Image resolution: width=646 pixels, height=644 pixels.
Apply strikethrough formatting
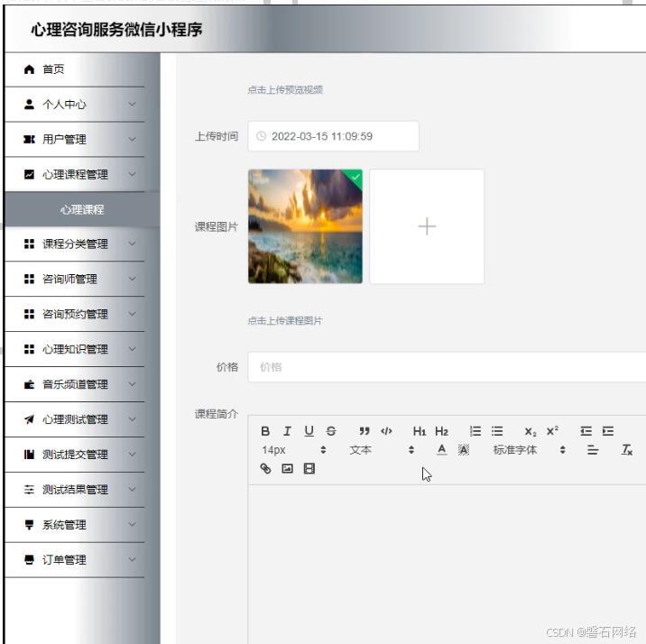point(331,431)
